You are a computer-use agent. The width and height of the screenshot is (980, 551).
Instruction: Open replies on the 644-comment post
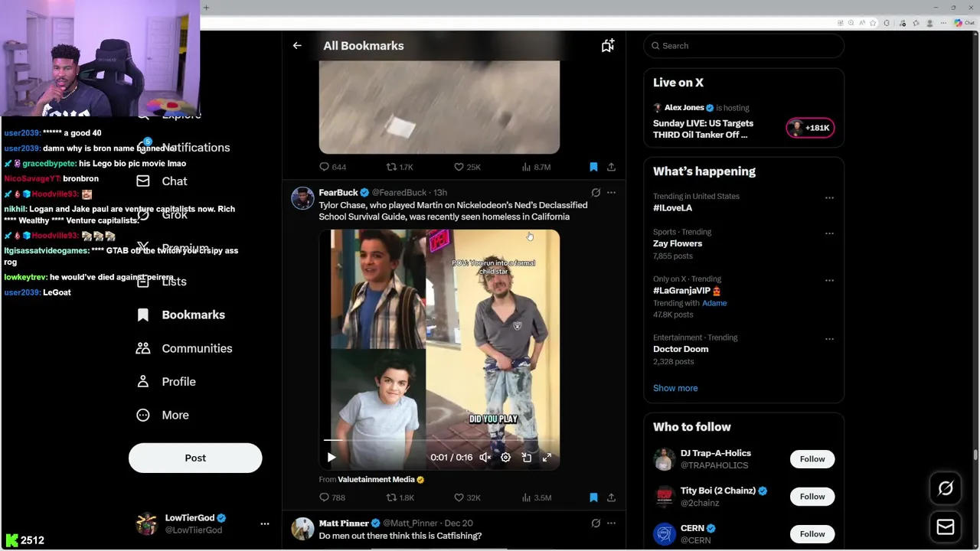click(332, 167)
